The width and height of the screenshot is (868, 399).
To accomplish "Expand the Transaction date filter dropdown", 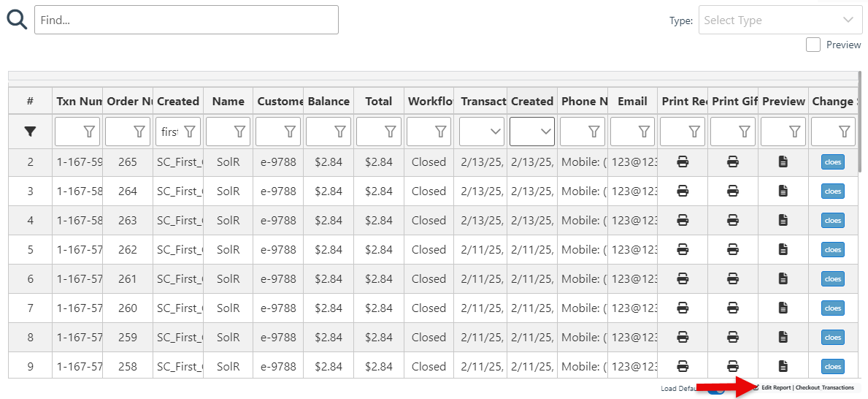I will click(x=481, y=132).
